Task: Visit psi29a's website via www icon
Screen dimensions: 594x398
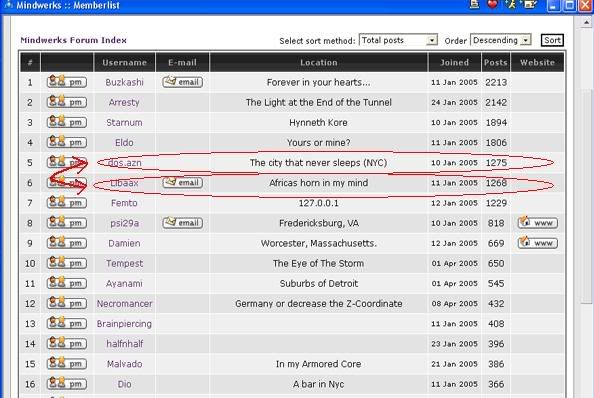Action: 538,223
